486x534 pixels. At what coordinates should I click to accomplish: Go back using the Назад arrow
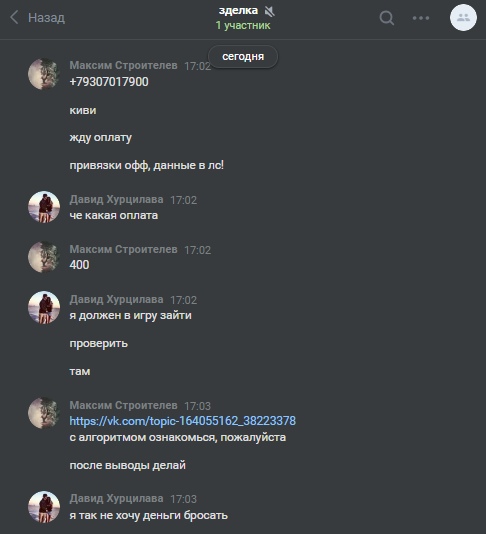click(x=14, y=17)
